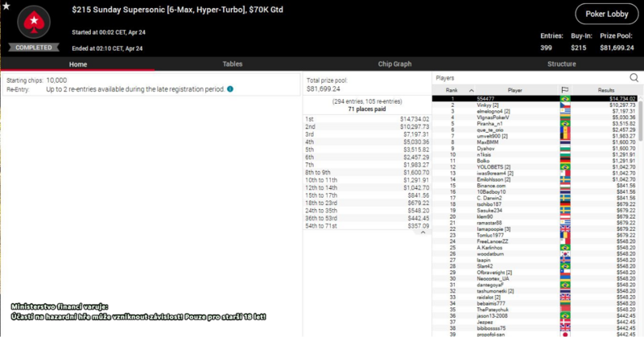Screen dimensions: 644x337
Task: Select player ThePateychuk in the list
Action: (x=493, y=310)
